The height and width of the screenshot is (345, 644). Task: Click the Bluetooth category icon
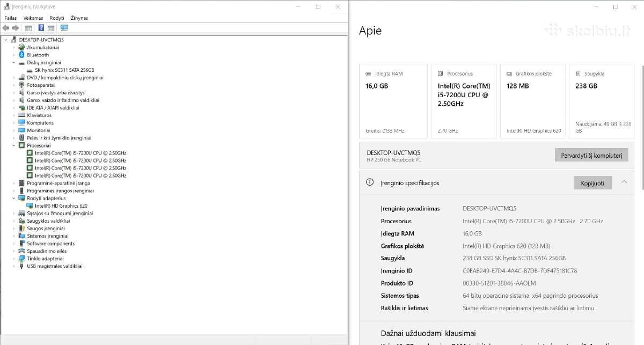(22, 55)
